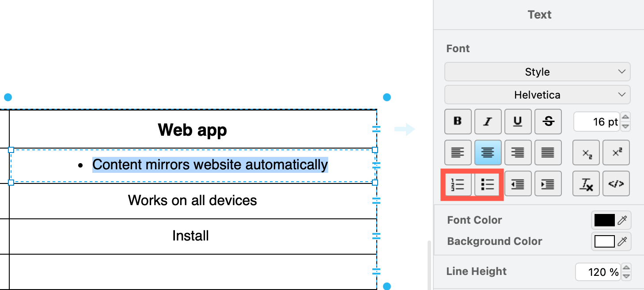This screenshot has height=290, width=644.
Task: Open the Font Color picker swatch
Action: click(604, 220)
